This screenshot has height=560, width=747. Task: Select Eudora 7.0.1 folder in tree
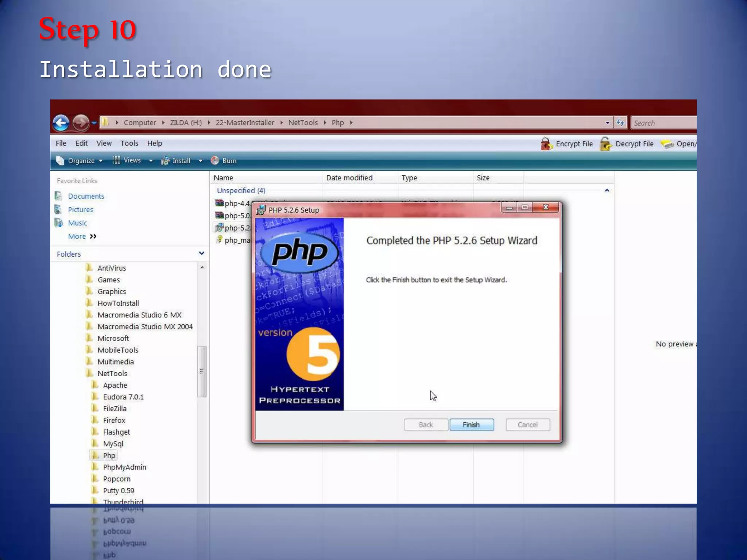123,397
